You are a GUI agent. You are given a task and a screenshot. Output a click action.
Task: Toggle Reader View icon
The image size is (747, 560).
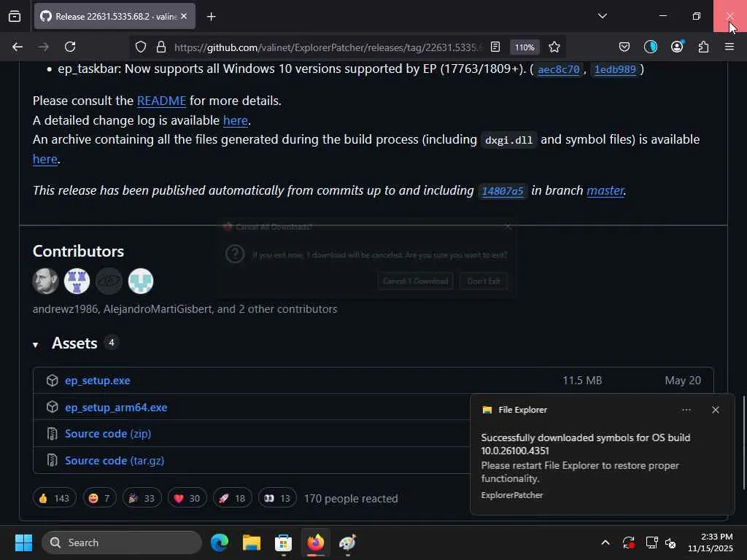[495, 47]
